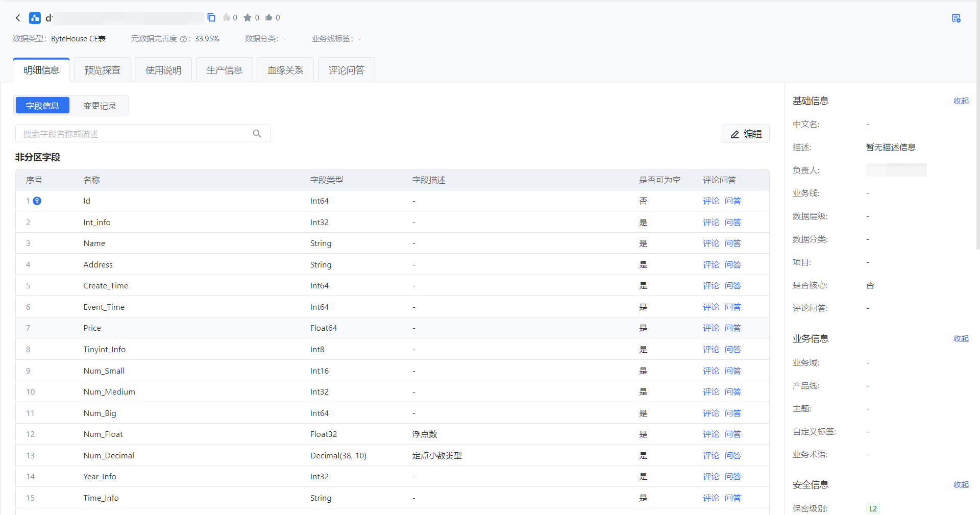Open the 评论问答 tab
The height and width of the screenshot is (515, 980).
[x=347, y=70]
